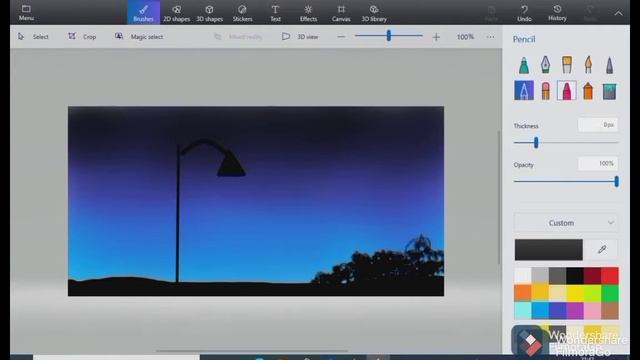Select the Oil brush
Screen dimensions: 640x360
(x=567, y=64)
